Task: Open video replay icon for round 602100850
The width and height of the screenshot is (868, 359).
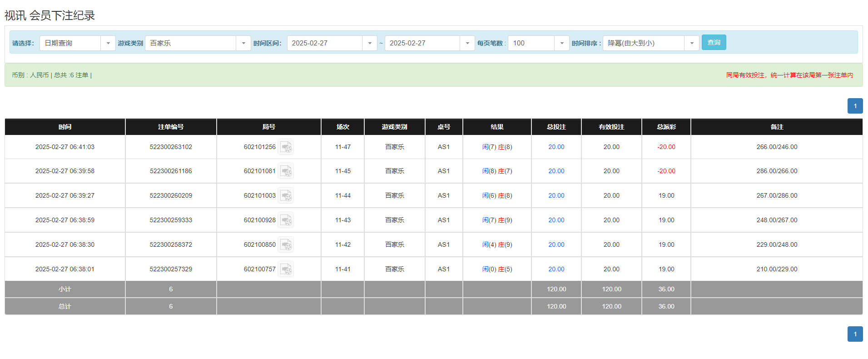Action: click(286, 245)
